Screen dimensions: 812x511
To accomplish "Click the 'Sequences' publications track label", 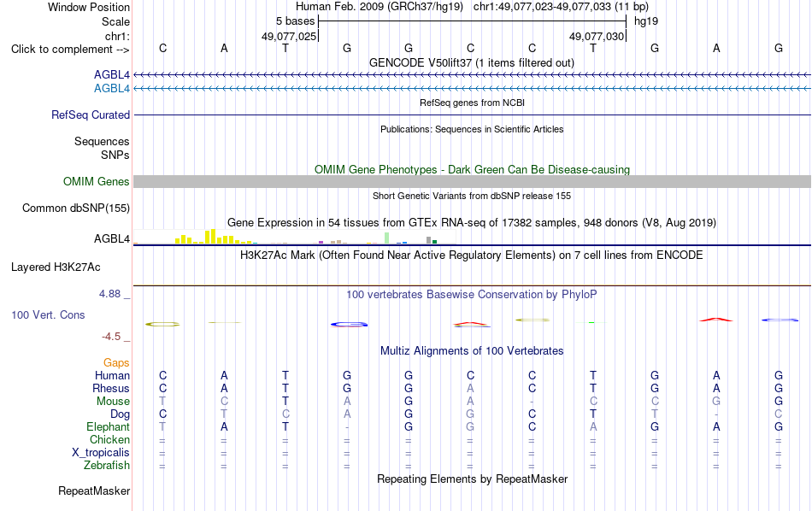I will click(x=102, y=141).
